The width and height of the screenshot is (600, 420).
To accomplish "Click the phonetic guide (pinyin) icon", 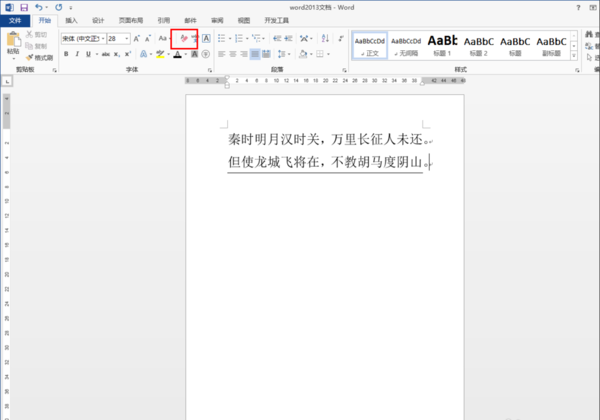I will [x=195, y=38].
